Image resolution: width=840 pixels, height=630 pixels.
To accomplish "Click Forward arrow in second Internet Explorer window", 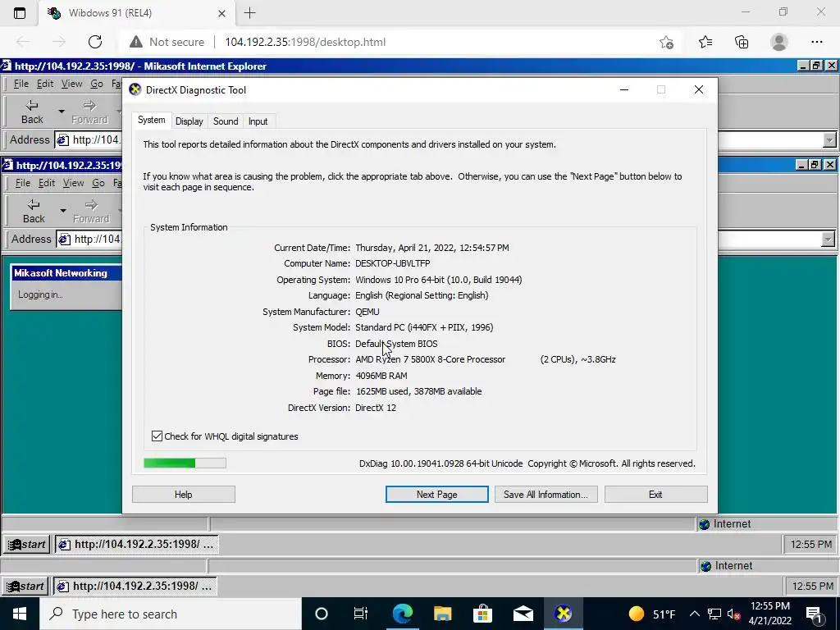I will pyautogui.click(x=91, y=211).
